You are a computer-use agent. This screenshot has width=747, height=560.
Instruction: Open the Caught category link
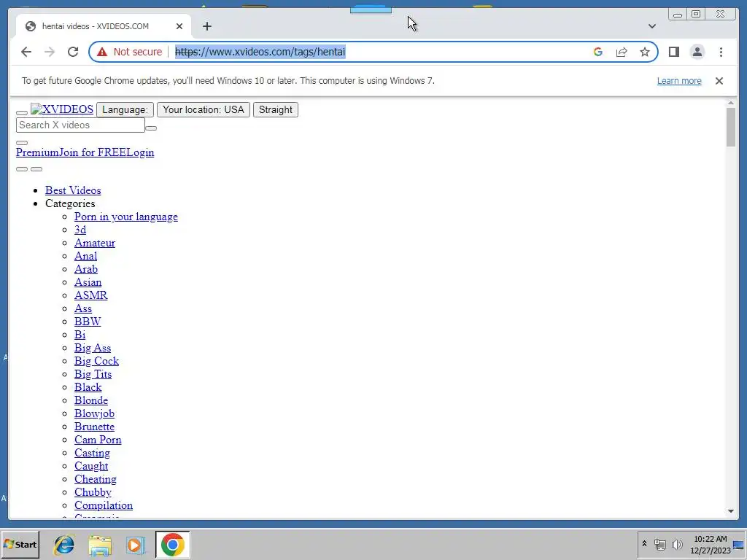(x=91, y=466)
